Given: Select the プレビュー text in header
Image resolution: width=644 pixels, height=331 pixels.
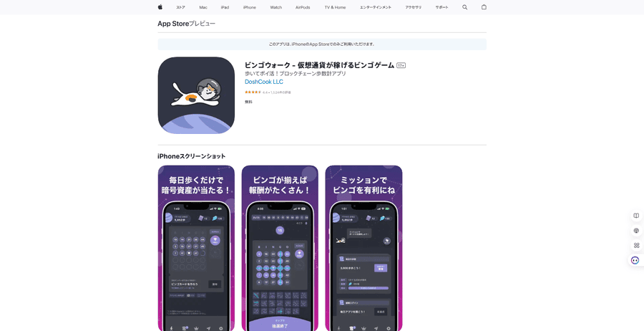Looking at the screenshot, I should 202,24.
